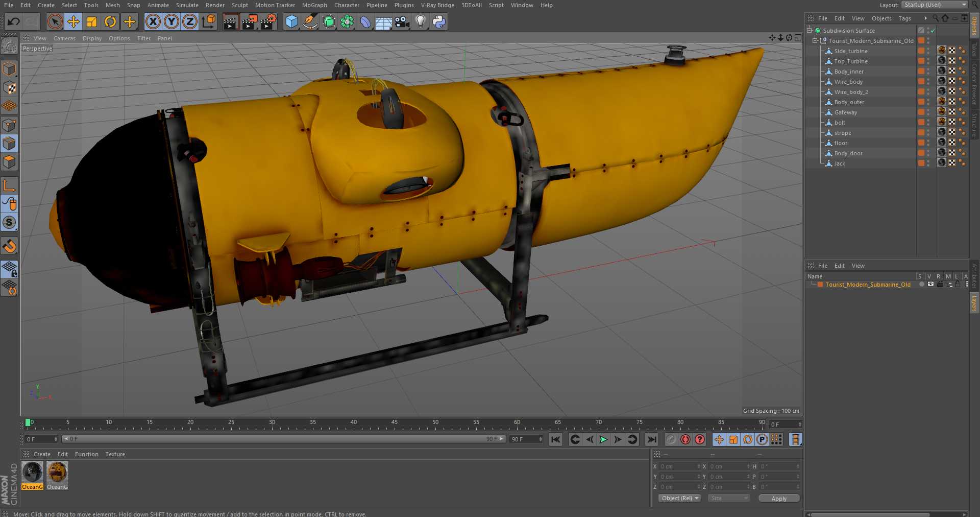980x517 pixels.
Task: Switch to Texture mode
Action: point(9,87)
